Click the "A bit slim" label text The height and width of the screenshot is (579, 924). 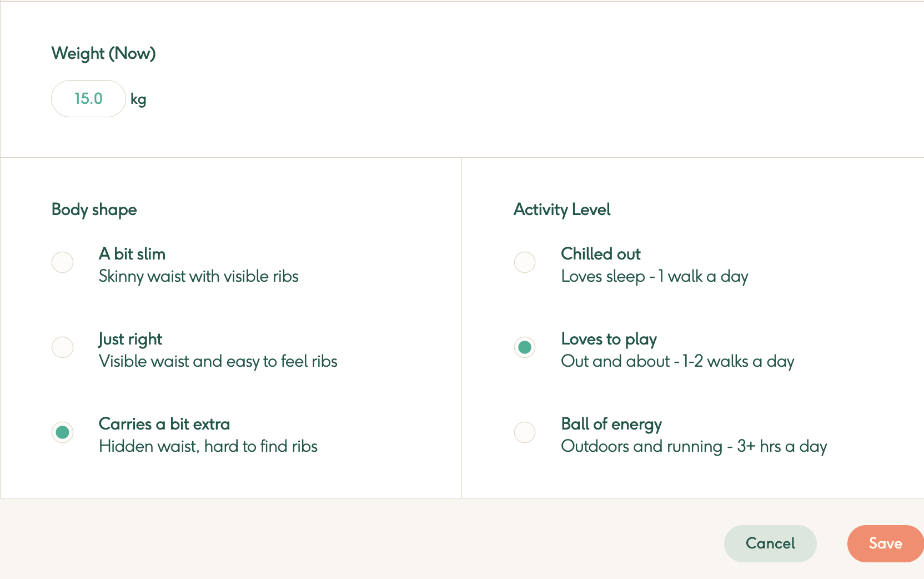coord(132,254)
